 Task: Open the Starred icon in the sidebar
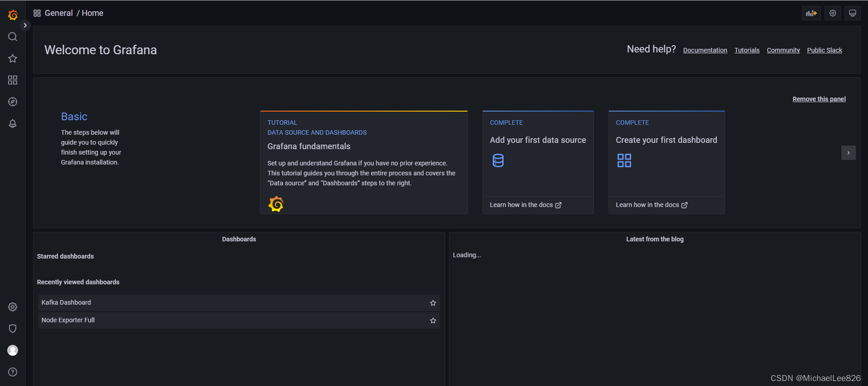coord(13,58)
